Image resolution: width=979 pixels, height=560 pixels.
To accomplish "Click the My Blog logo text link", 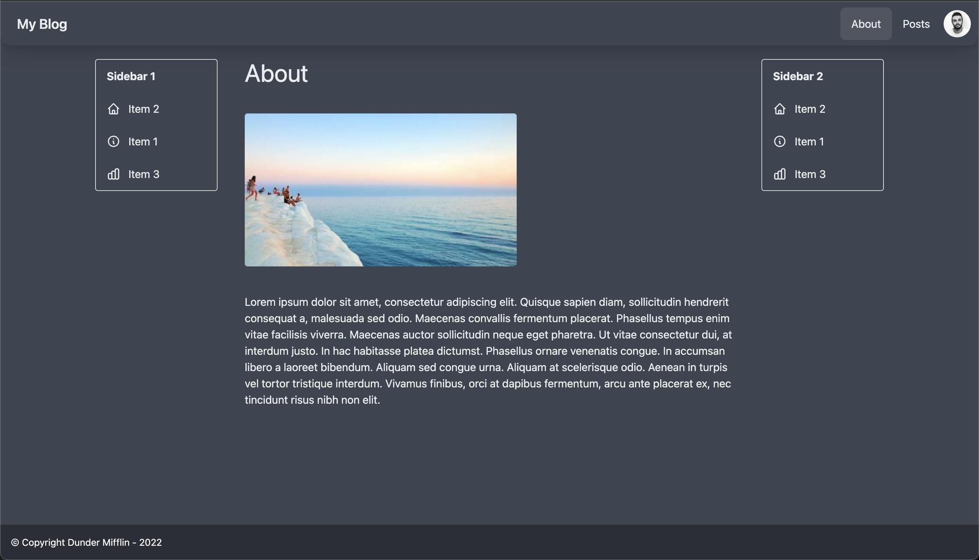I will point(42,24).
